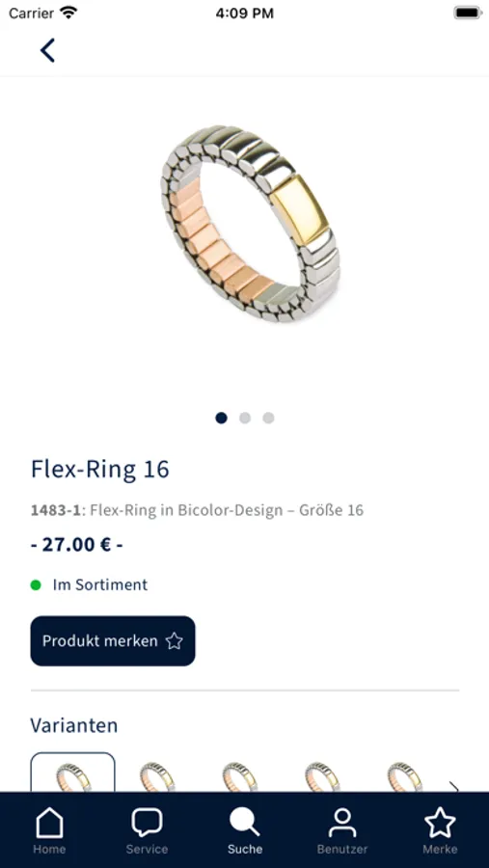Tap the Suche tab label
The height and width of the screenshot is (868, 489).
click(245, 849)
